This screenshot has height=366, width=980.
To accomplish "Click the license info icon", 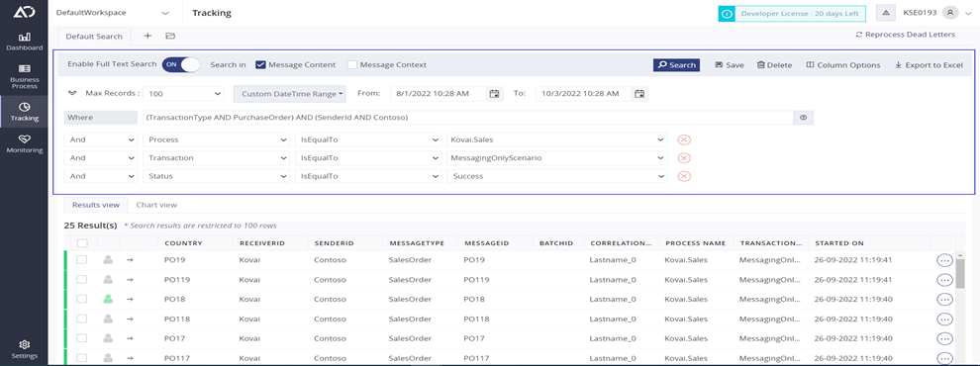I will coord(726,13).
